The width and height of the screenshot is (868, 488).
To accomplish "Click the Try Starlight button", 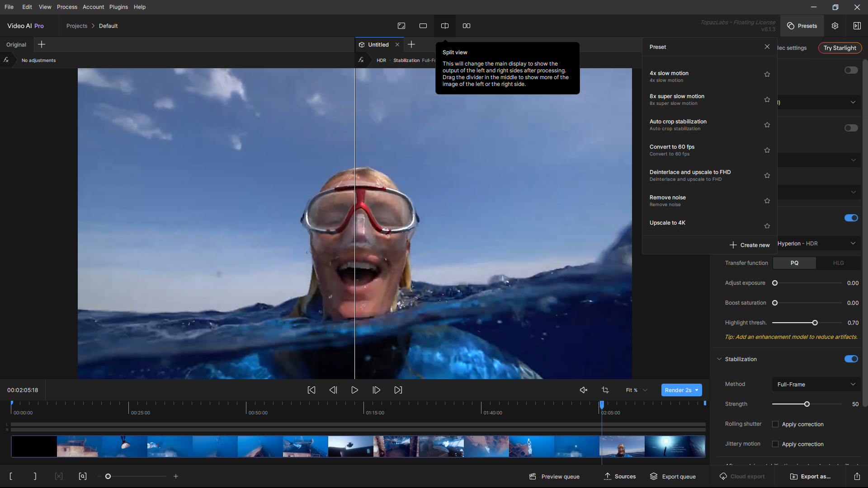I will pyautogui.click(x=840, y=48).
